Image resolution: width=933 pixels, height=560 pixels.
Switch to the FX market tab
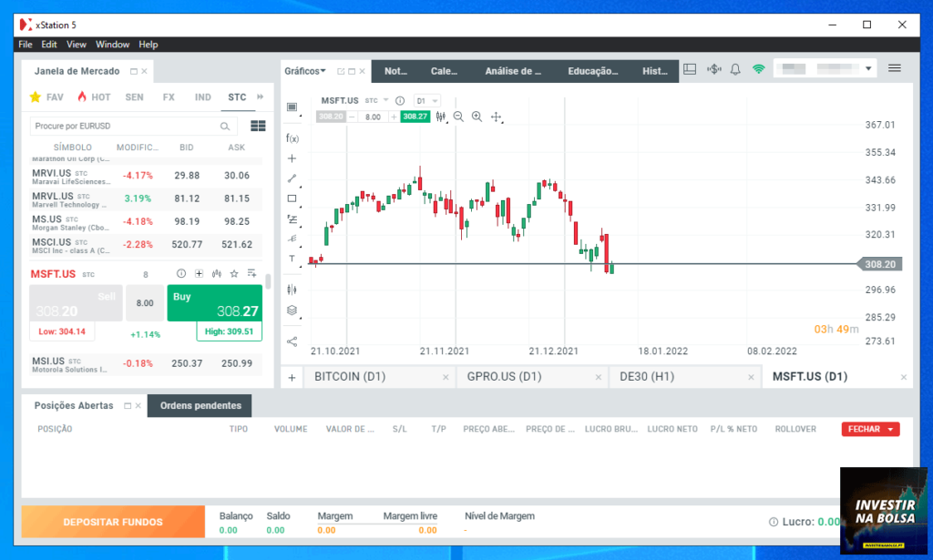[x=169, y=97]
